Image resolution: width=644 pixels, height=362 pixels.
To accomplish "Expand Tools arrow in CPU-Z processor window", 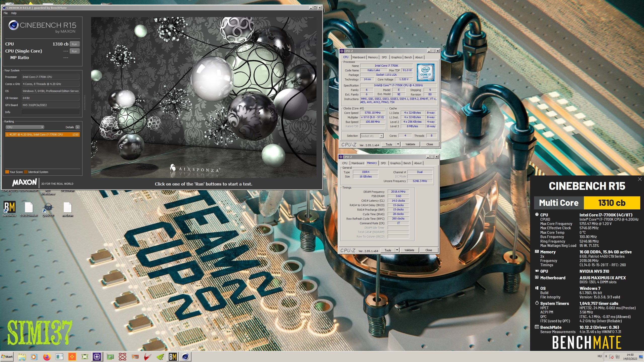I will click(398, 144).
